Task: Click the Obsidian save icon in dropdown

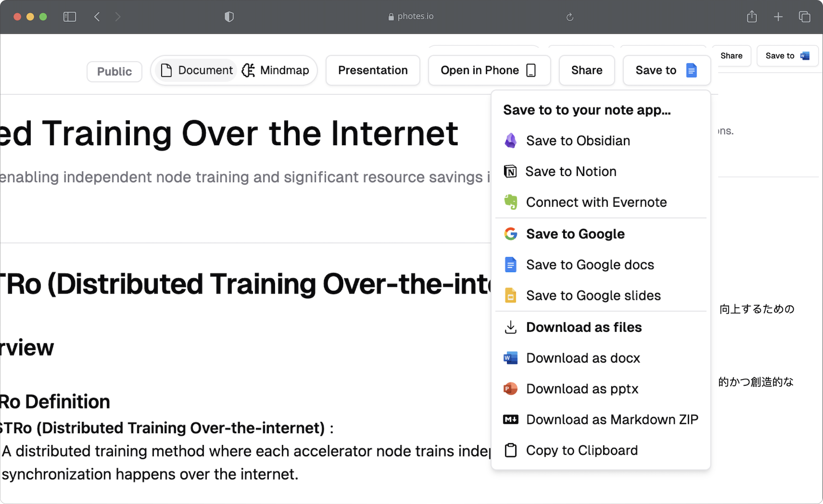Action: coord(509,141)
